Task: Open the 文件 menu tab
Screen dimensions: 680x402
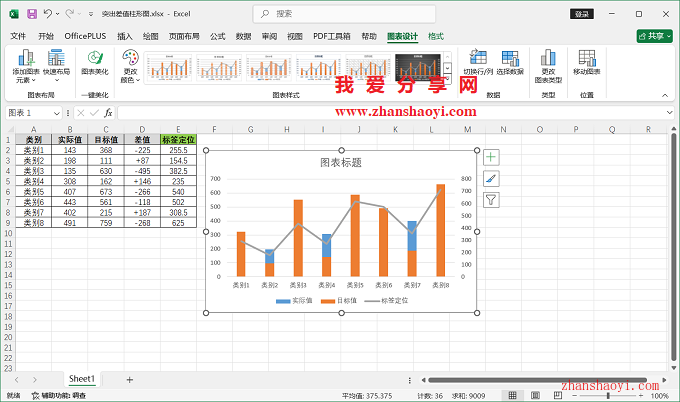Action: point(18,36)
